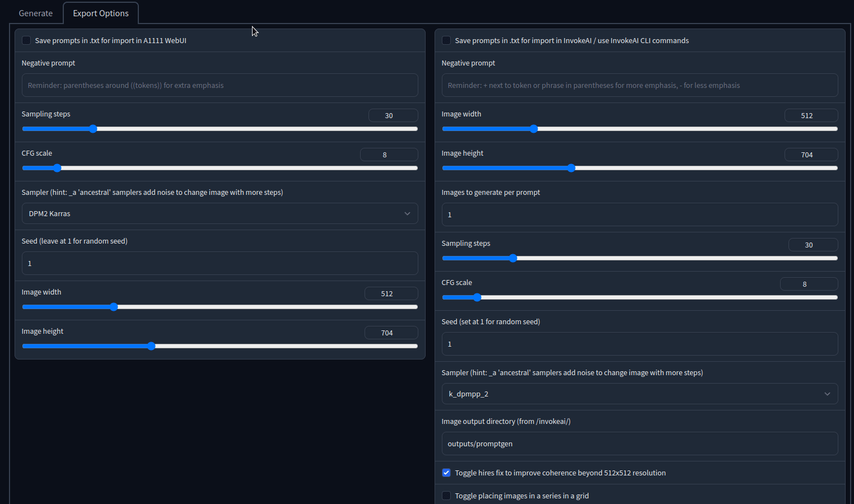Click the A1111 negative prompt field
This screenshot has height=504, width=854.
[220, 85]
